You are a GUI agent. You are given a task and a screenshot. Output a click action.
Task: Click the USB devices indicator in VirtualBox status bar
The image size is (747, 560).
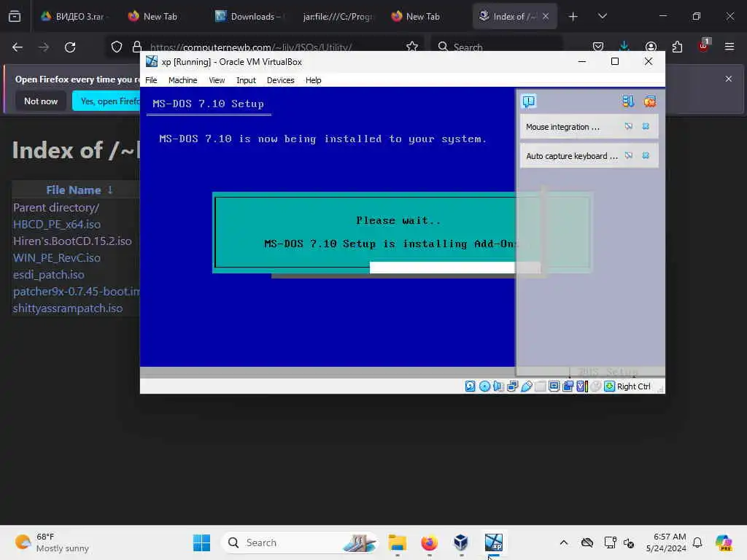click(x=527, y=386)
